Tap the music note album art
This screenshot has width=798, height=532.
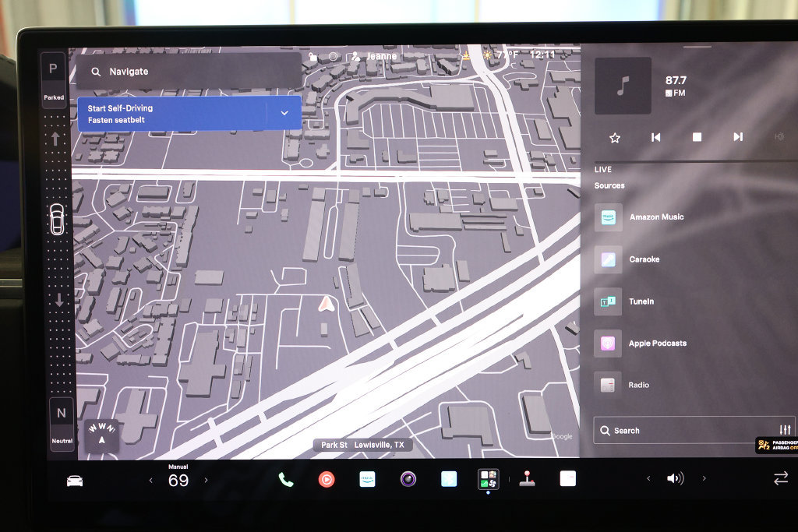[623, 86]
